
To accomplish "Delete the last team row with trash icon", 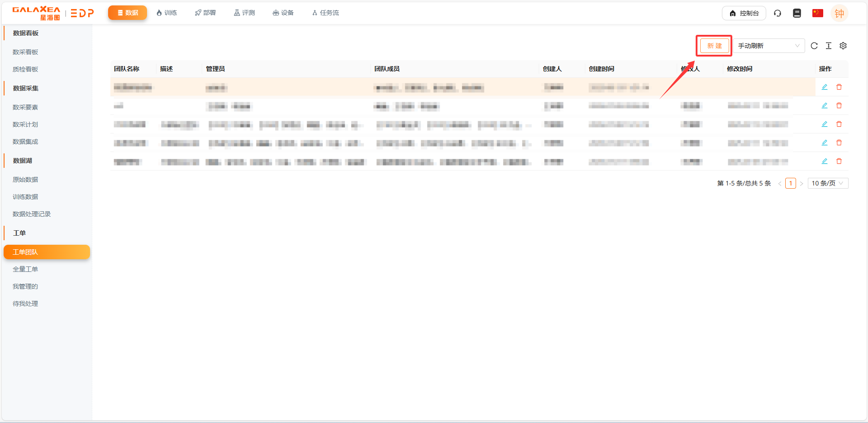I will click(x=839, y=161).
